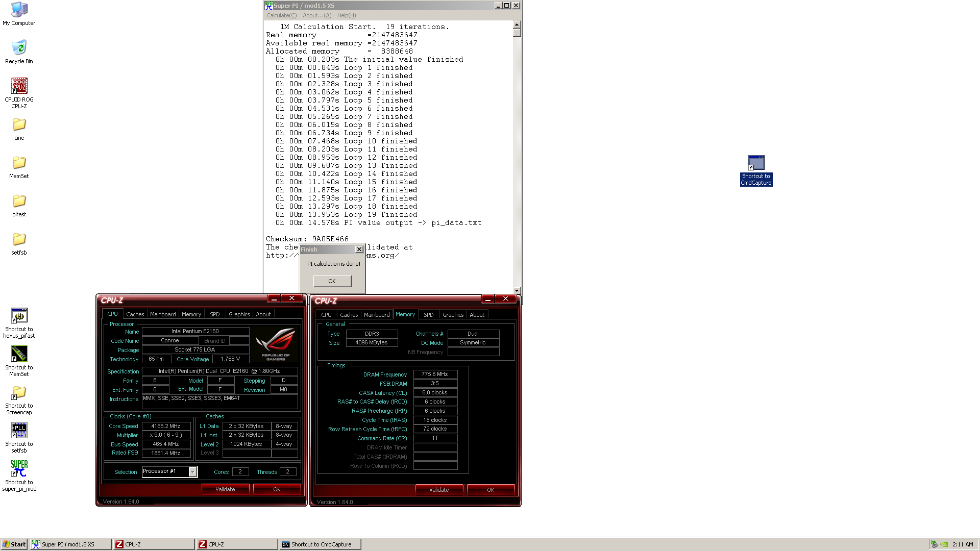
Task: Click Validate in left CPU-Z window
Action: (225, 489)
